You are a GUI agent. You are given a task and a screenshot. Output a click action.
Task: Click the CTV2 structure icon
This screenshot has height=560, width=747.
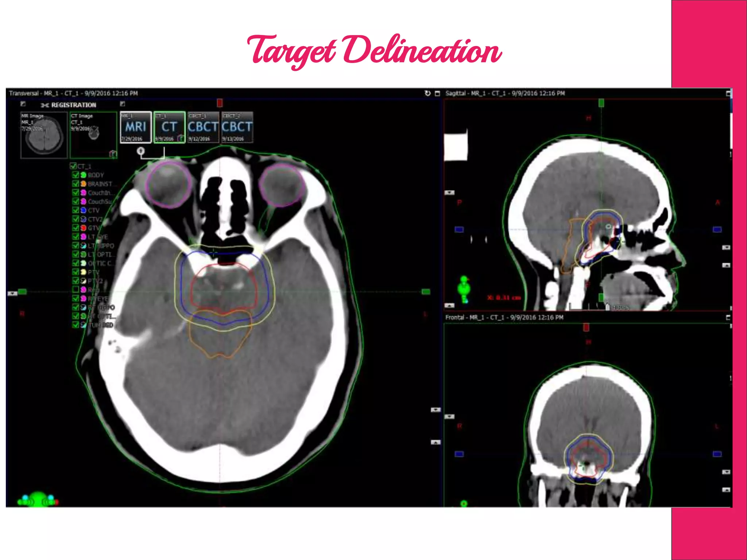click(83, 219)
